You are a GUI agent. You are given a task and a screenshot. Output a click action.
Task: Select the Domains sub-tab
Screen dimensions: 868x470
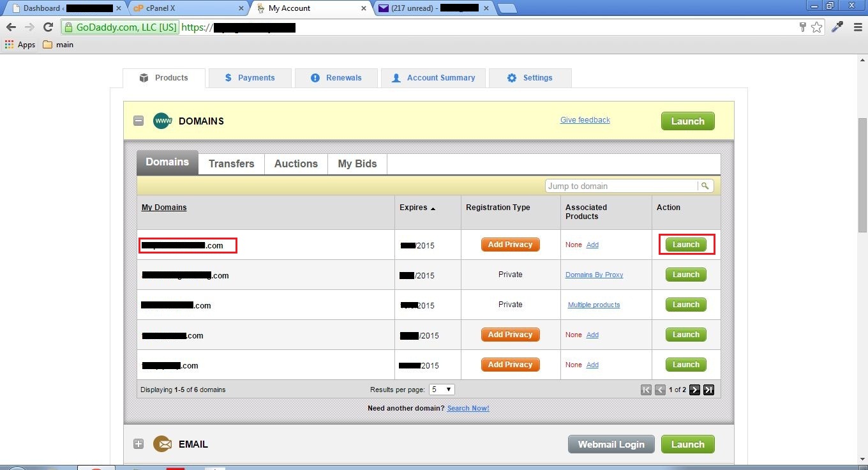(167, 162)
